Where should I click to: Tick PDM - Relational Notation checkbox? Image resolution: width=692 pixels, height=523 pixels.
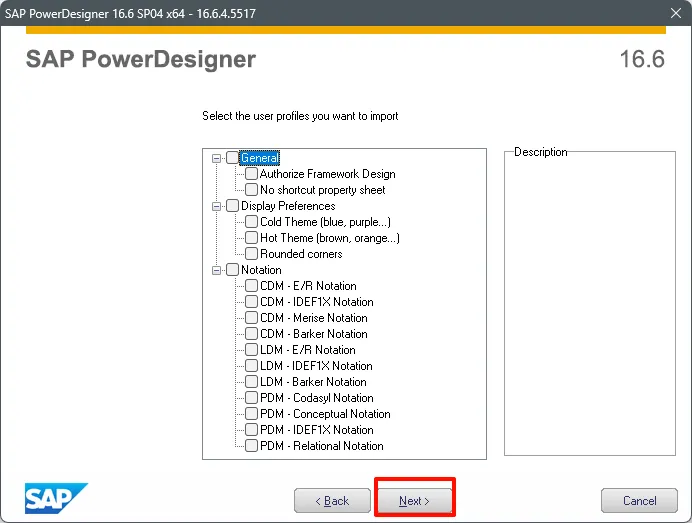click(251, 446)
